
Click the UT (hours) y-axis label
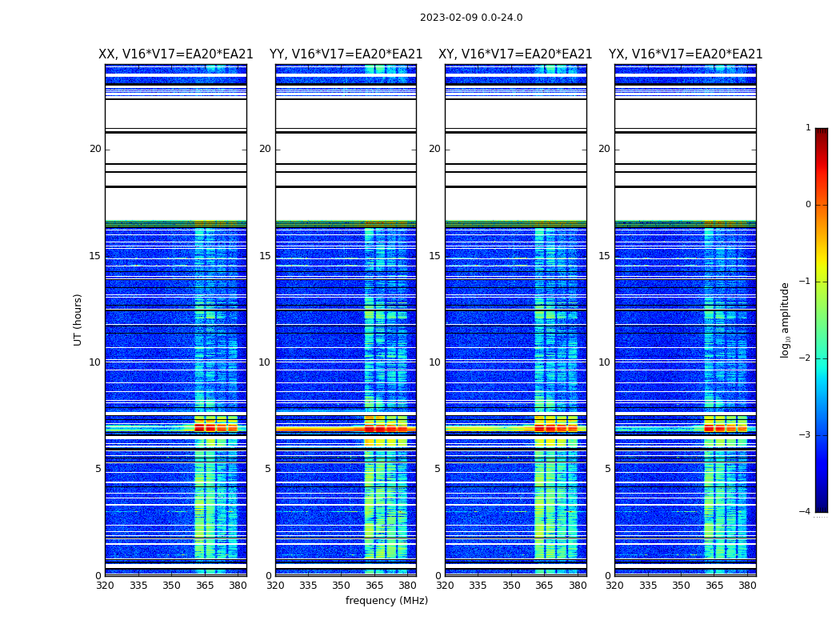click(78, 319)
